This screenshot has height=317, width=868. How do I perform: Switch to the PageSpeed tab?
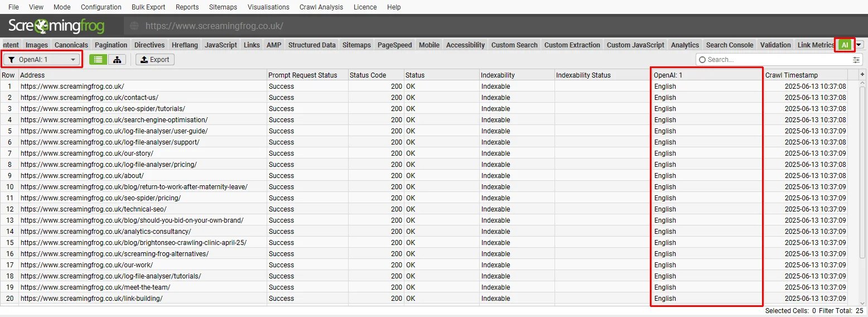coord(394,45)
